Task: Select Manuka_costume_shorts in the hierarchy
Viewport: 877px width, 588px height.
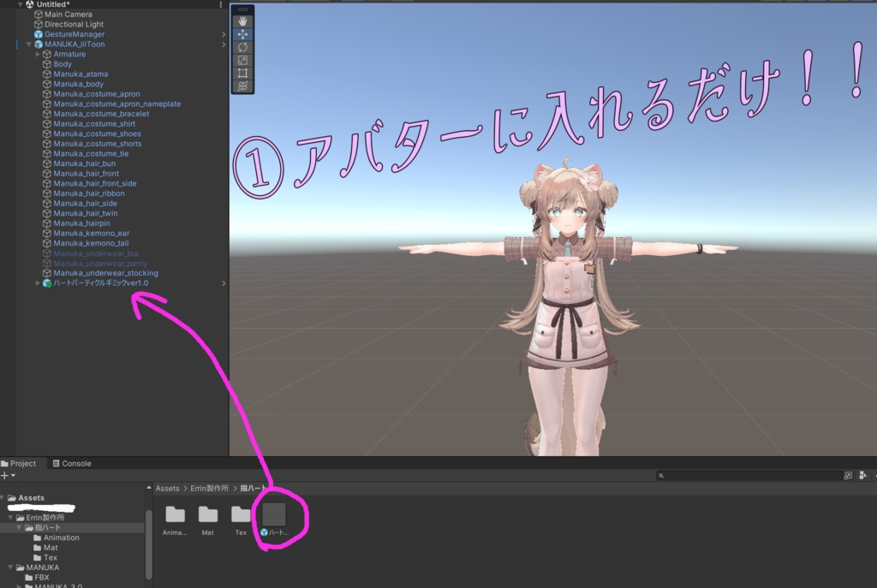Action: pos(98,144)
